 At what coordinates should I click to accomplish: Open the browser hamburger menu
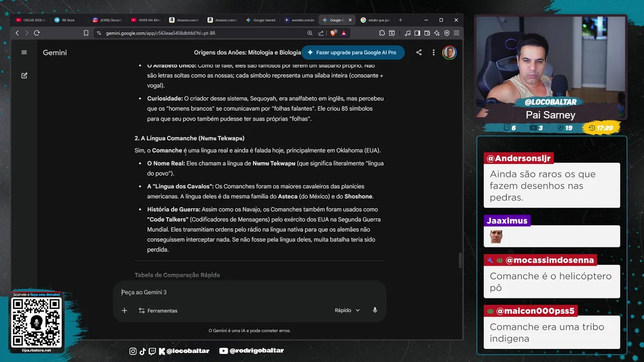coord(456,33)
